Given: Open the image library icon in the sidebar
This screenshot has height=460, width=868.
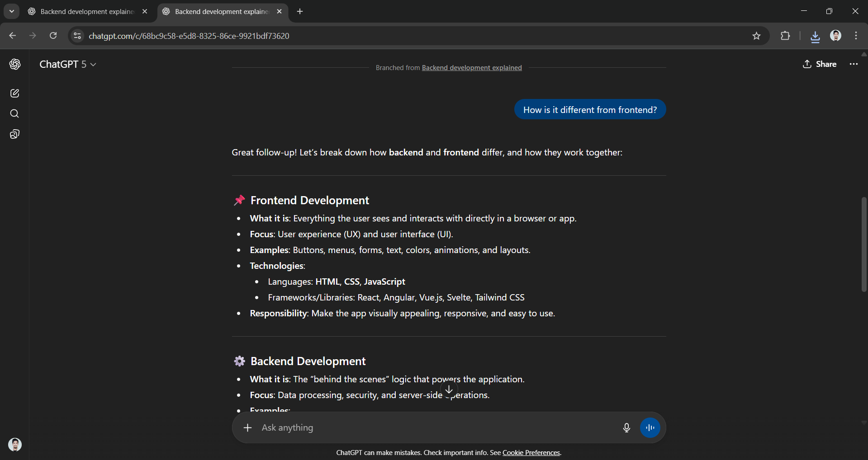Looking at the screenshot, I should click(15, 134).
